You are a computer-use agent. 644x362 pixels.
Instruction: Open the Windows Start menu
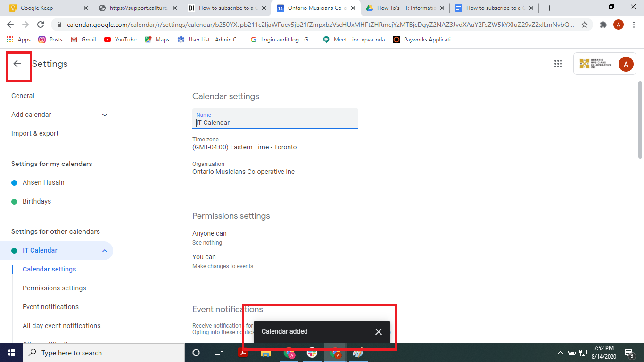[11, 353]
